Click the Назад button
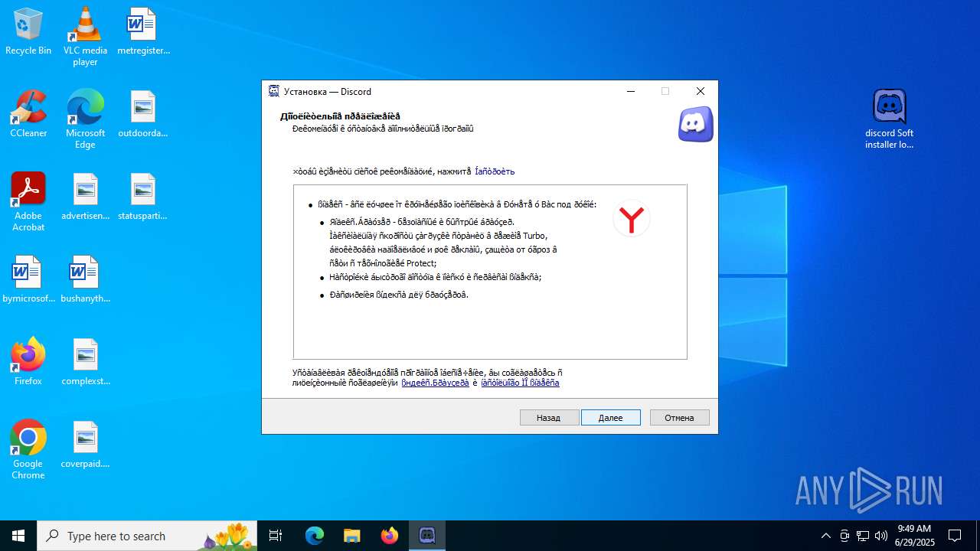Viewport: 980px width, 551px height. tap(549, 417)
